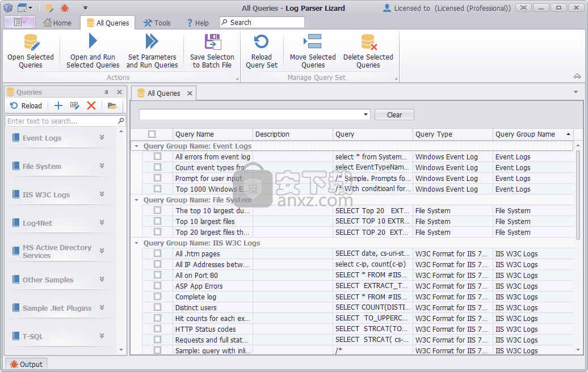Click the search magnifier in Queries panel
The height and width of the screenshot is (372, 588).
point(121,121)
